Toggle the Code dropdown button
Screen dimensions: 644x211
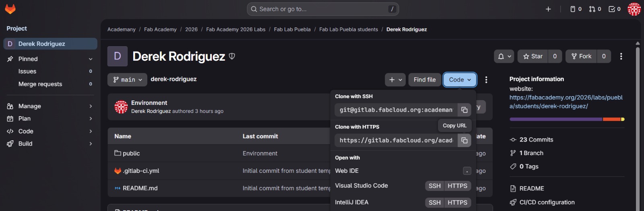(460, 80)
